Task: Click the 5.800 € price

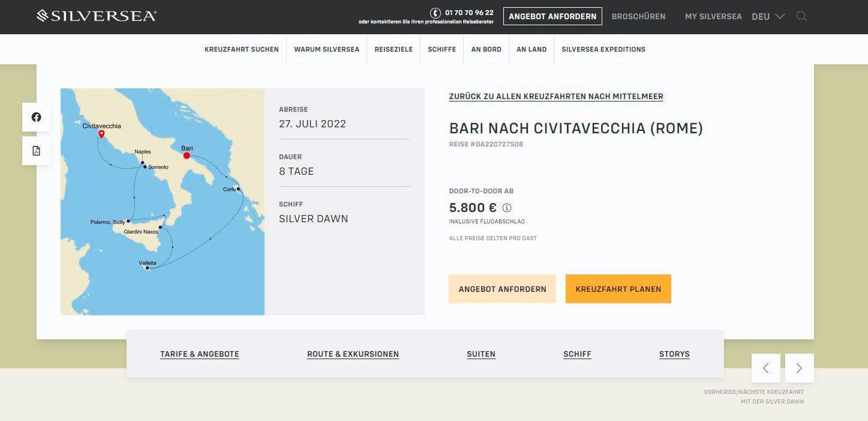Action: coord(473,208)
